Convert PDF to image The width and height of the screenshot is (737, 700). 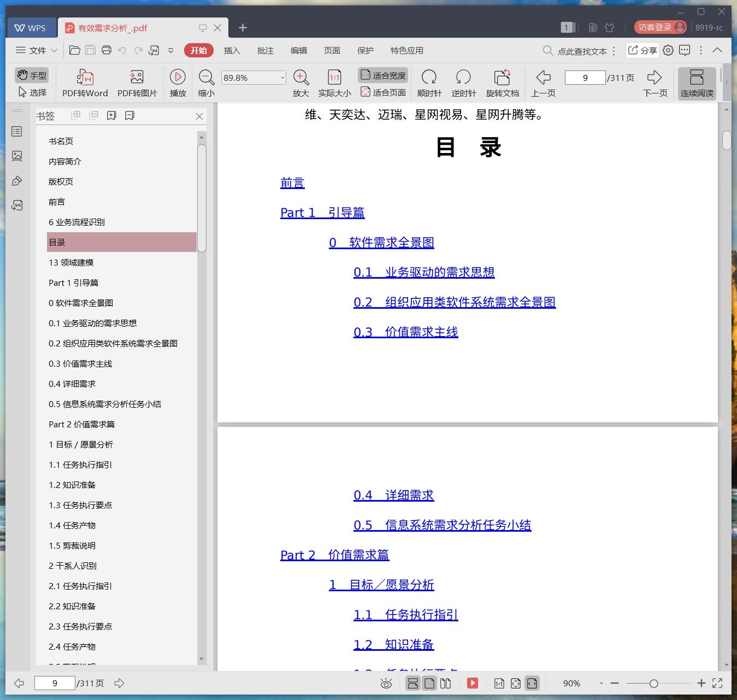click(x=137, y=83)
